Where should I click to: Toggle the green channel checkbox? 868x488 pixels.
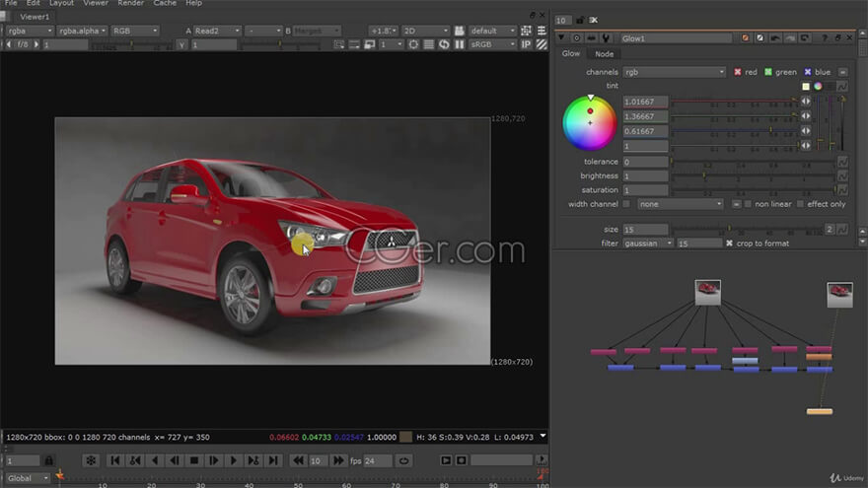767,72
